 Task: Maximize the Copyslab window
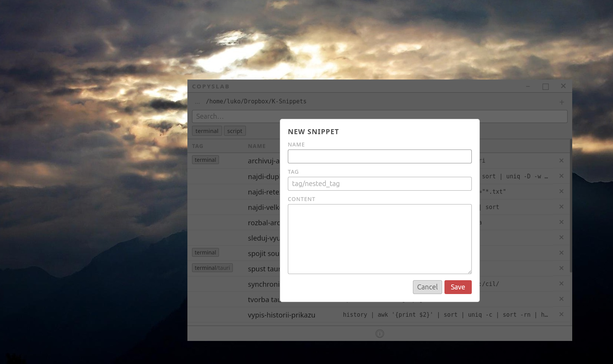tap(545, 86)
